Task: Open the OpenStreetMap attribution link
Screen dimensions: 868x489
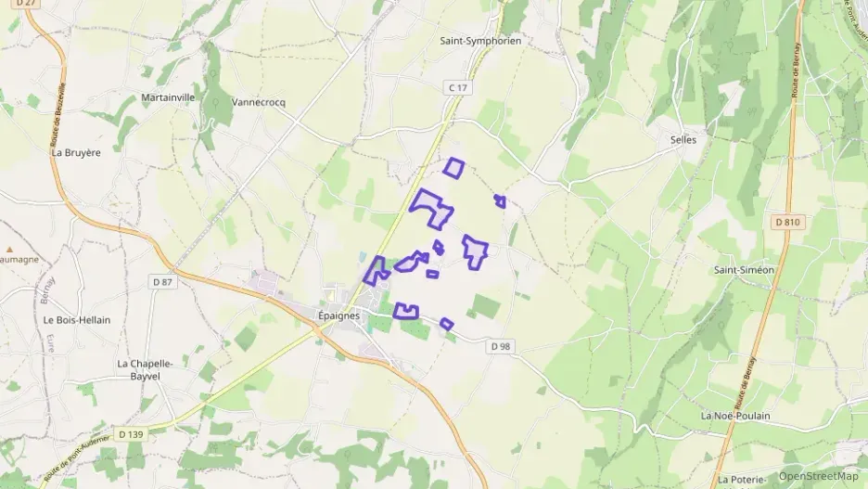Action: (x=818, y=476)
